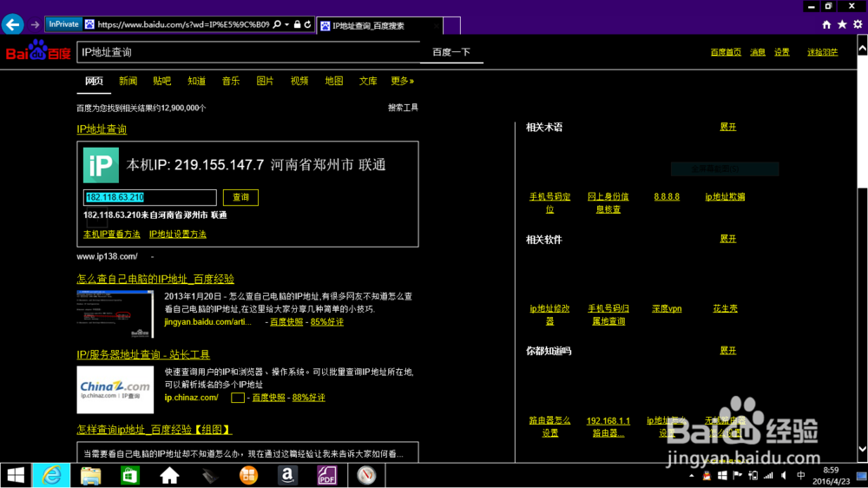This screenshot has width=868, height=488.
Task: Open the PDF app from the taskbar
Action: [326, 475]
